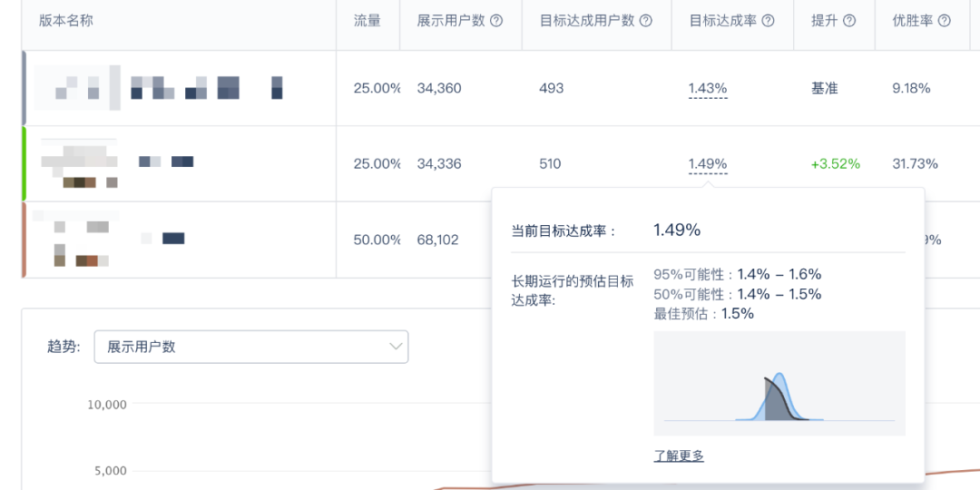The height and width of the screenshot is (490, 980).
Task: Open the 趋势 dropdown showing 展示用户数
Action: coord(250,347)
